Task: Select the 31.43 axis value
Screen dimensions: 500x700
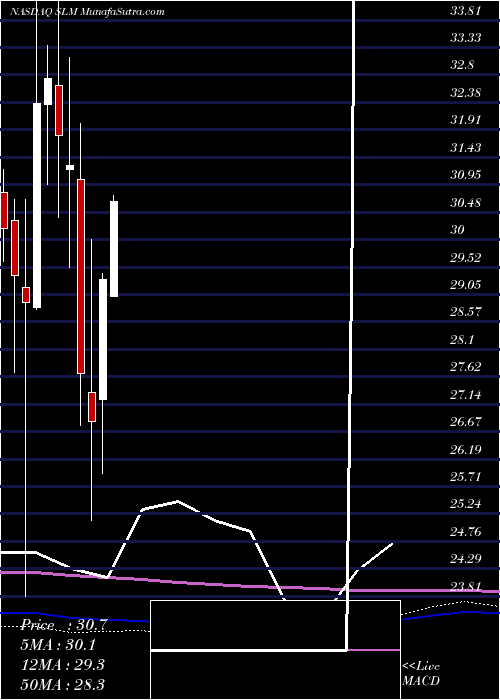Action: 466,148
